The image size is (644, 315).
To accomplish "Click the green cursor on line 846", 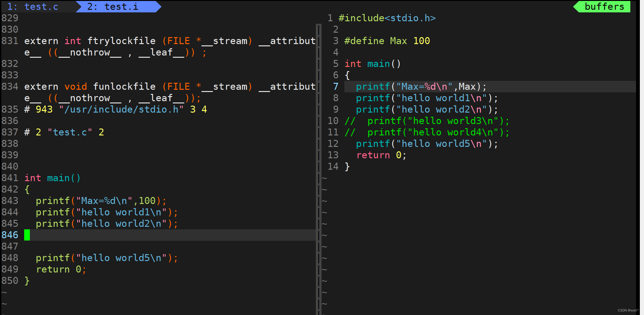I will coord(27,235).
